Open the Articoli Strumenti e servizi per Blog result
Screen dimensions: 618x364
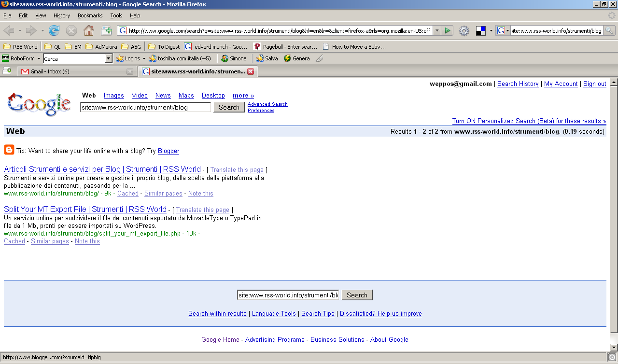pos(102,169)
